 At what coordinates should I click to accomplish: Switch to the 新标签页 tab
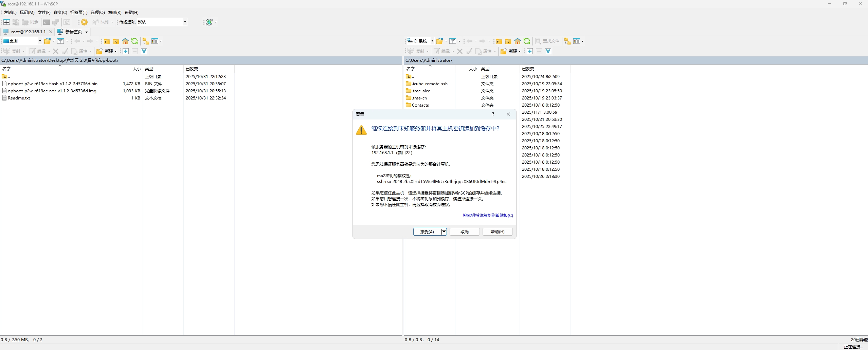73,32
